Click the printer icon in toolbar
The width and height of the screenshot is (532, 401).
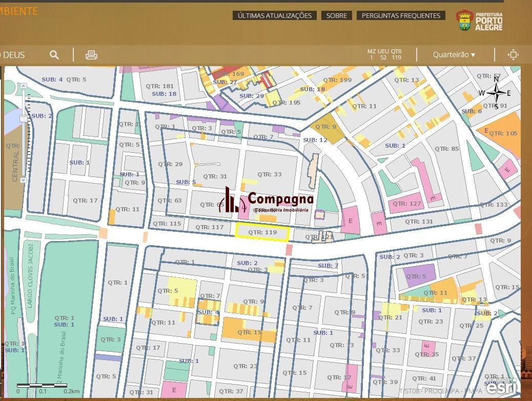91,55
